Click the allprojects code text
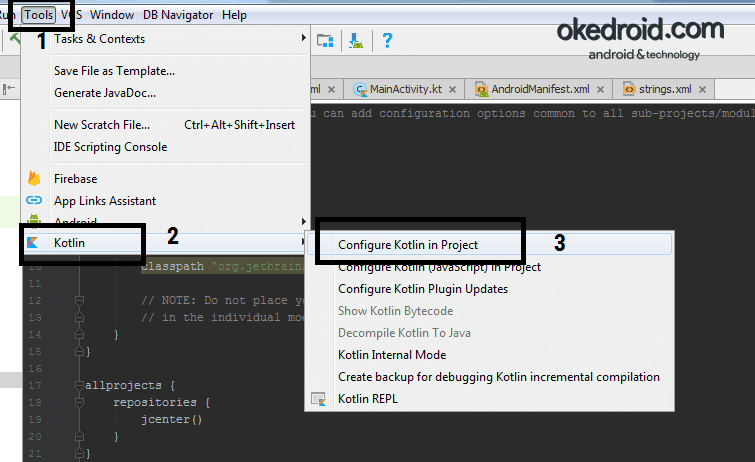 pos(123,385)
